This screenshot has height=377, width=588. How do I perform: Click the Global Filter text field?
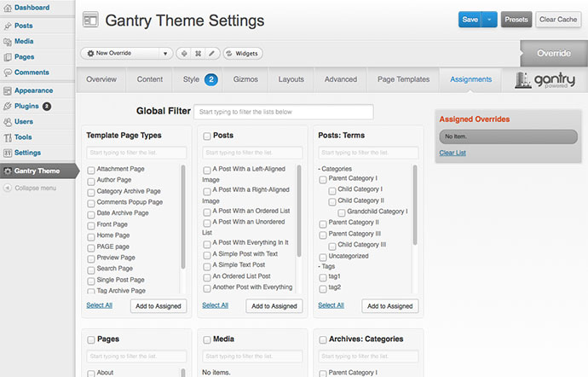tap(282, 112)
